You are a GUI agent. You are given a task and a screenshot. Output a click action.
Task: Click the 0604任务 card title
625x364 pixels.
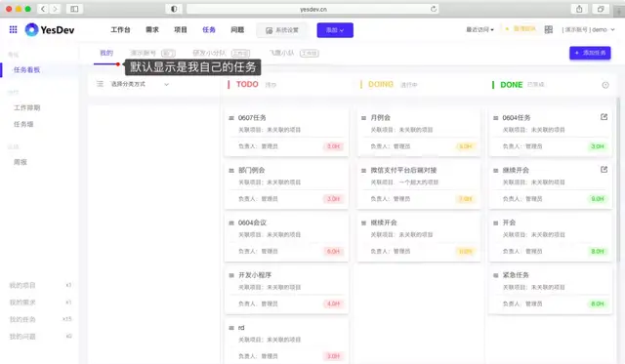coord(517,117)
